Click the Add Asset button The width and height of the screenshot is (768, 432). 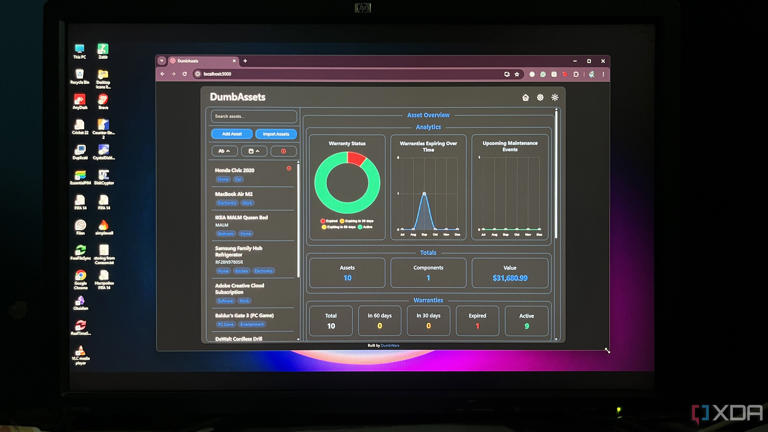pos(231,134)
